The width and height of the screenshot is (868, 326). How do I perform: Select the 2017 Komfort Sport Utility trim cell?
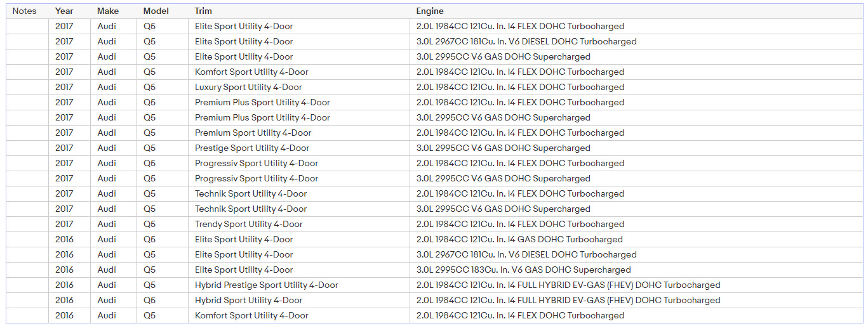coord(251,72)
